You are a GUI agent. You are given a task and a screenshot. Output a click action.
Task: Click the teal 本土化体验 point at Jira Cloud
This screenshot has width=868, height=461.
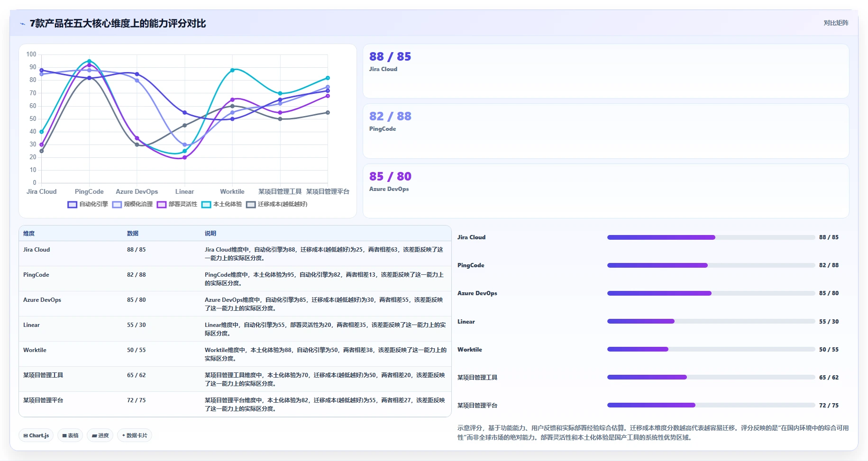click(42, 132)
